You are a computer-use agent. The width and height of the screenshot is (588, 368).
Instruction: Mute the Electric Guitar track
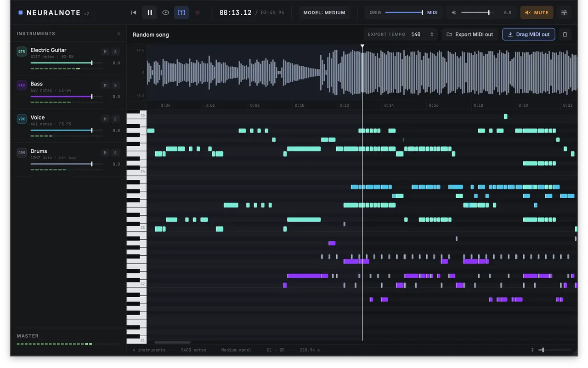(x=105, y=52)
